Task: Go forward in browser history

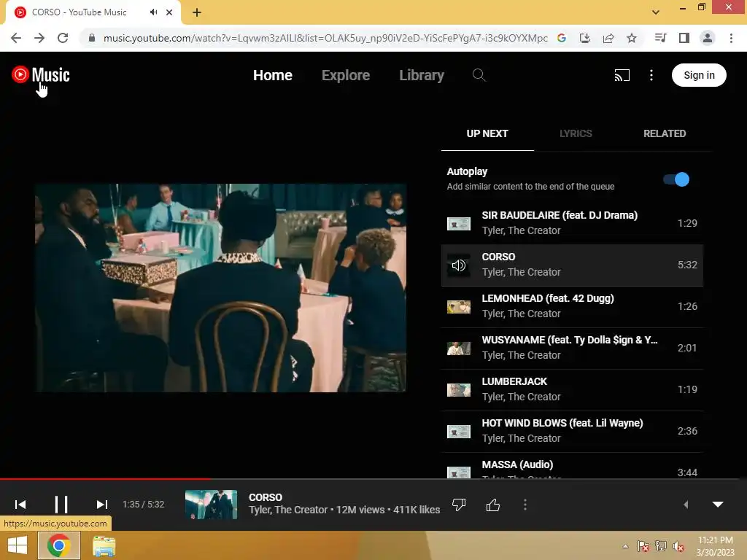Action: pos(39,38)
